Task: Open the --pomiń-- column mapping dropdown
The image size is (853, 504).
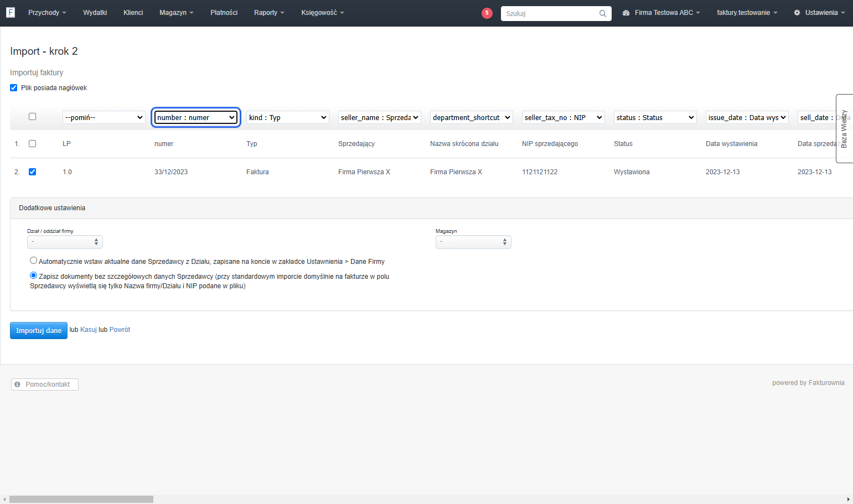Action: [x=104, y=117]
